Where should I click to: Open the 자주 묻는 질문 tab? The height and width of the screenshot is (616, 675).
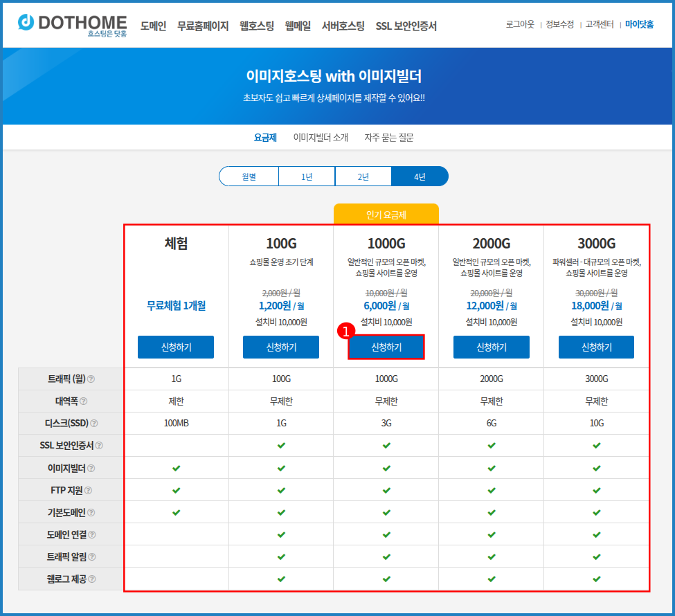(389, 138)
